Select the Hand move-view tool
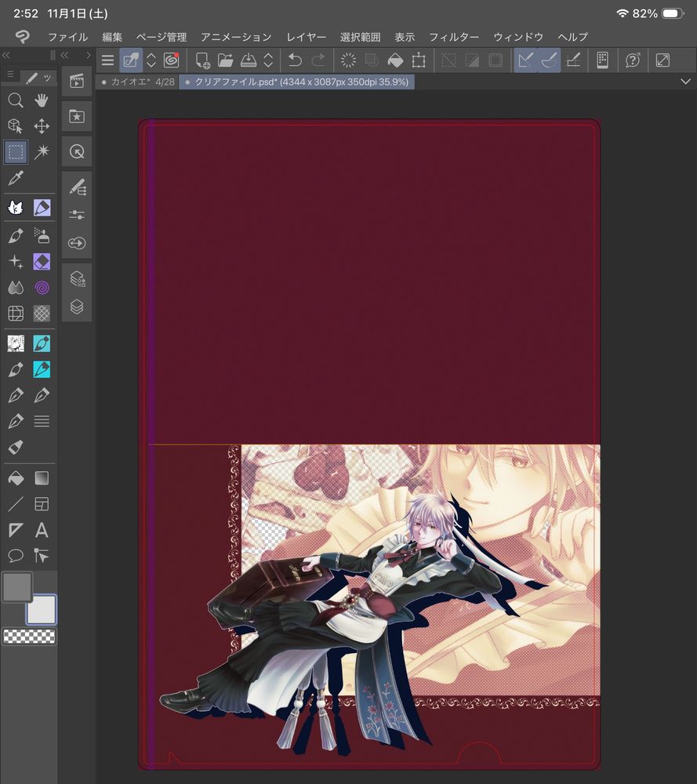The width and height of the screenshot is (697, 784). (42, 100)
